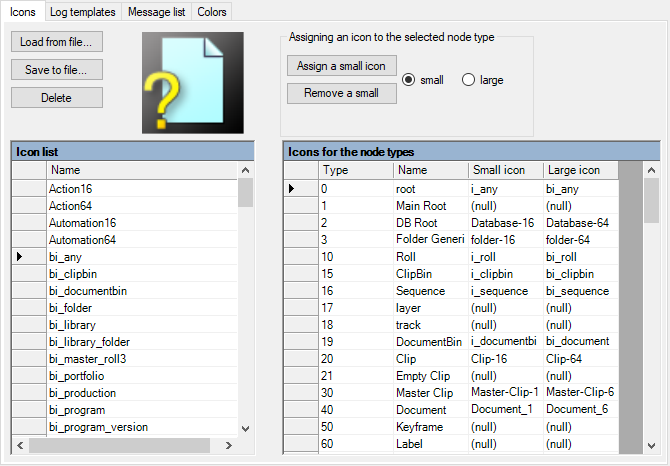Open the Message list tab
Viewport: 670px width, 466px height.
click(156, 12)
